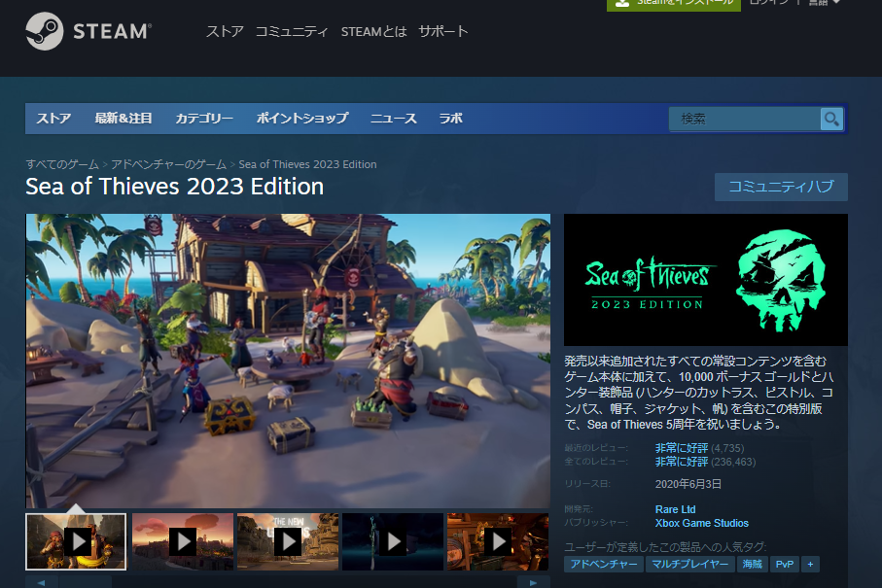The image size is (882, 588).
Task: Select the マルチプレイヤー tag
Action: 691,564
